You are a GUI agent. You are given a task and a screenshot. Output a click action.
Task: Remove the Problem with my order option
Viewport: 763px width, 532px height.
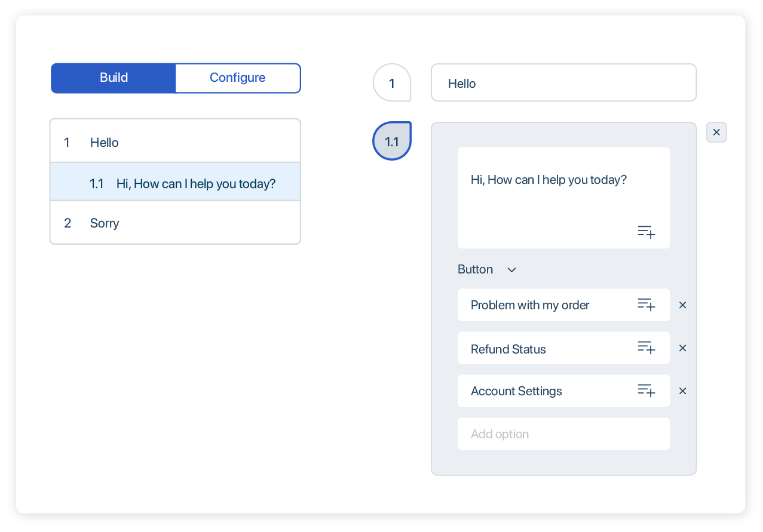tap(683, 305)
